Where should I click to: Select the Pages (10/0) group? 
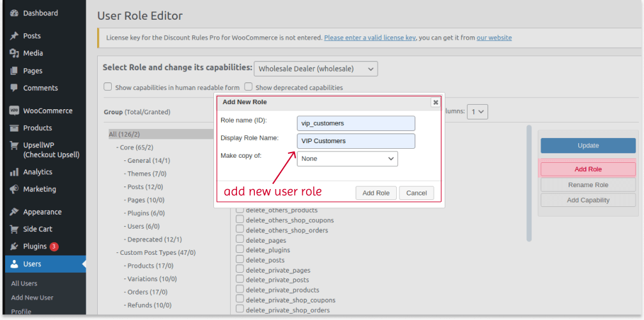coord(144,200)
